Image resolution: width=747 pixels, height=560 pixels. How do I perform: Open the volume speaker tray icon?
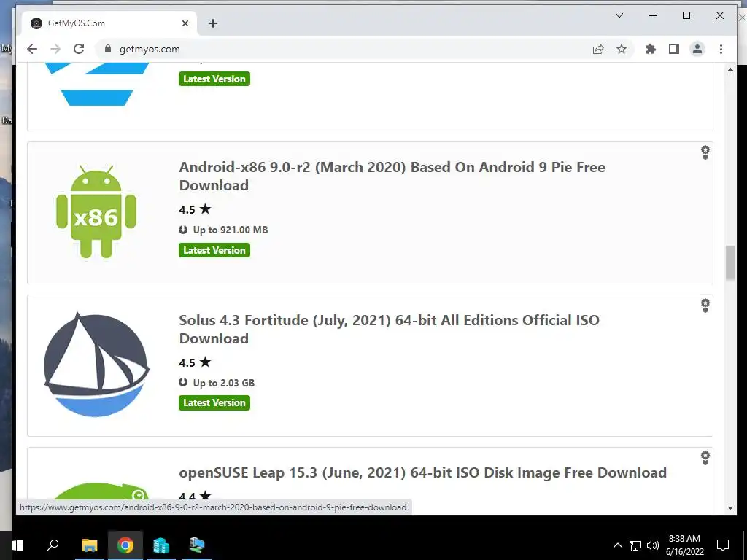click(x=653, y=545)
